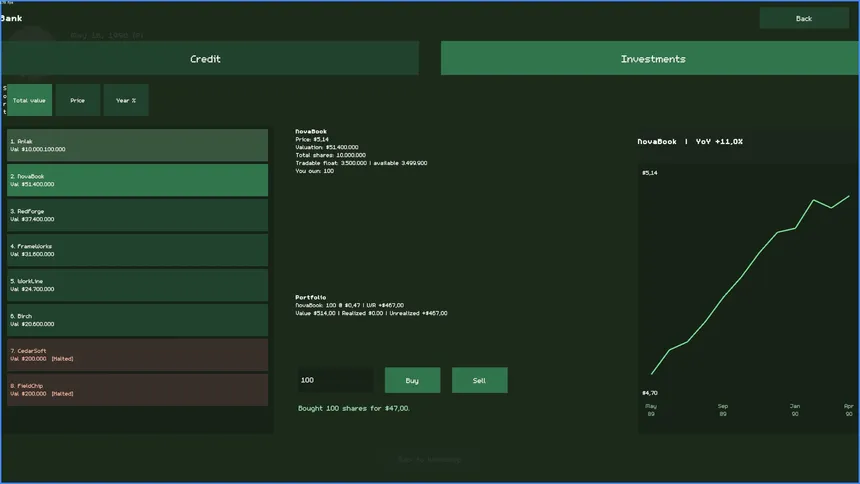
Task: Click the 'May 89' chart axis label
Action: pos(651,410)
